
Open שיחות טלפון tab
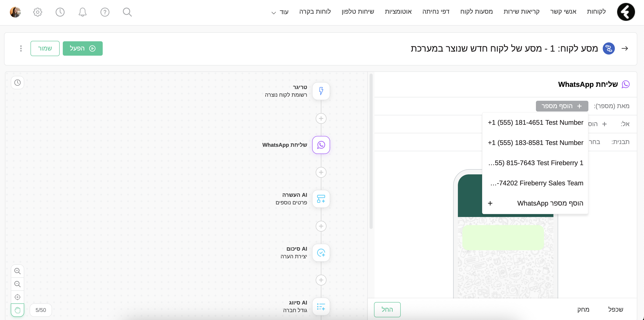[358, 11]
